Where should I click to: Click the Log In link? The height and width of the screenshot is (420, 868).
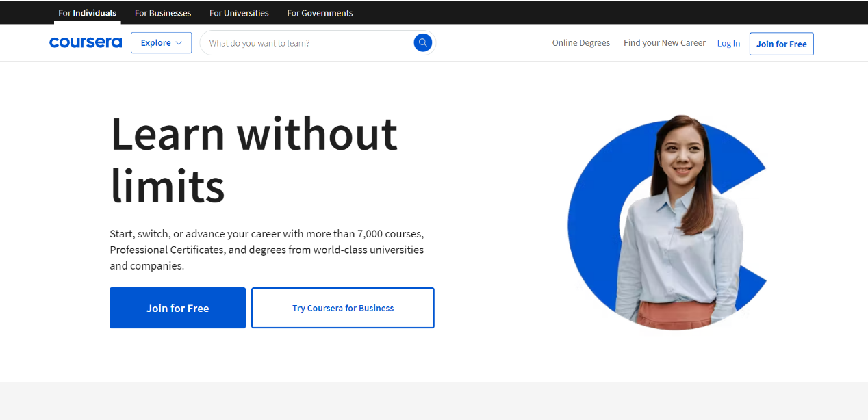point(728,42)
